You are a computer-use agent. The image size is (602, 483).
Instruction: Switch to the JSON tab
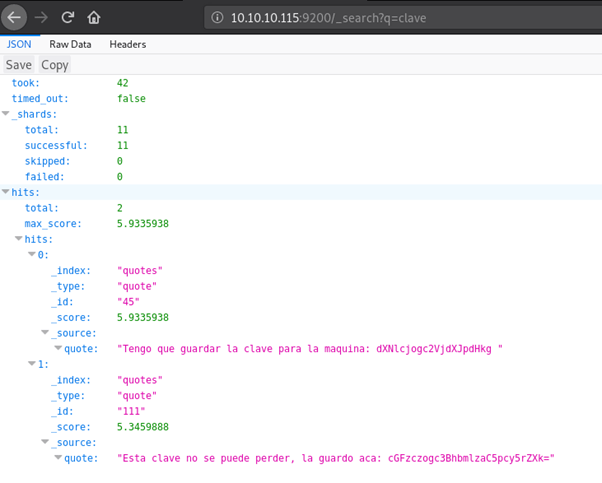point(19,44)
